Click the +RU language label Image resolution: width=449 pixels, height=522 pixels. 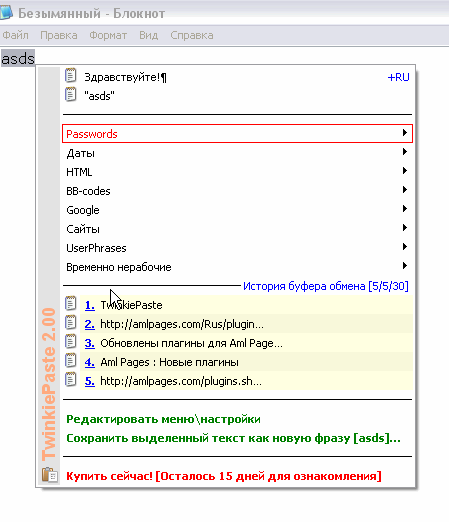click(399, 77)
